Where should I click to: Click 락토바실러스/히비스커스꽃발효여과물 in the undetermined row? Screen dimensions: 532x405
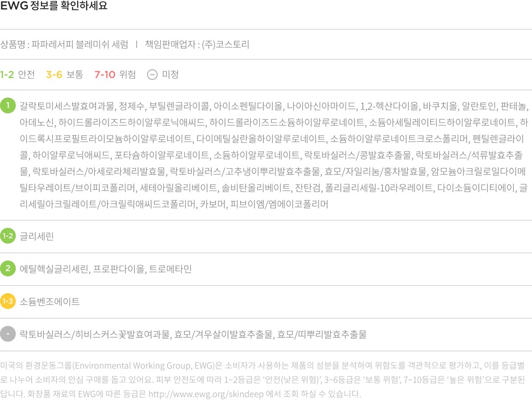pos(95,334)
